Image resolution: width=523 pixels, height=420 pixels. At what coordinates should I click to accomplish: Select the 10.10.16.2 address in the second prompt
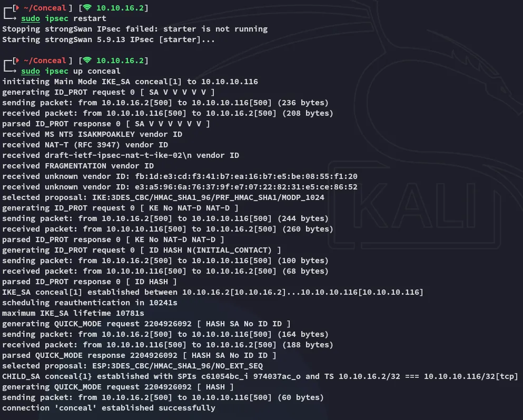click(119, 61)
